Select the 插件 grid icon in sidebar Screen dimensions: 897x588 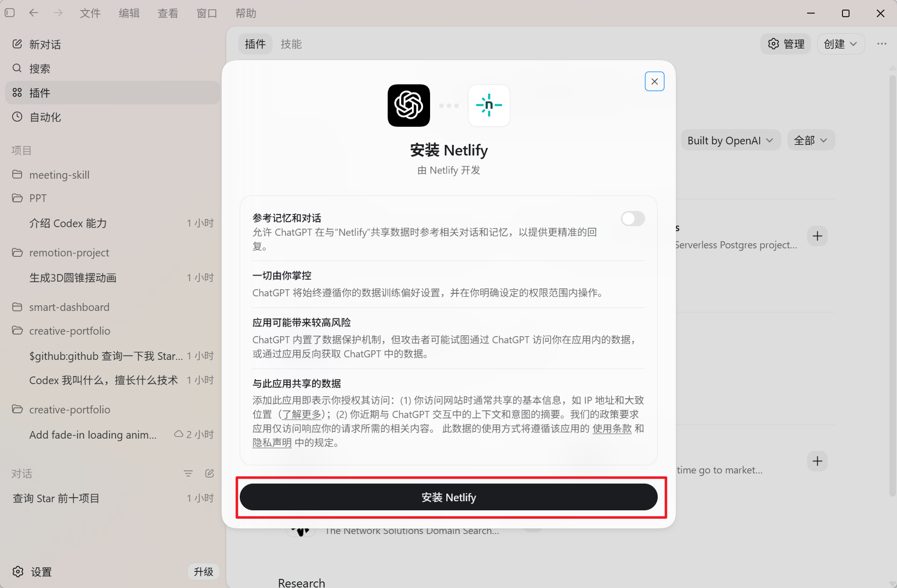[x=17, y=92]
